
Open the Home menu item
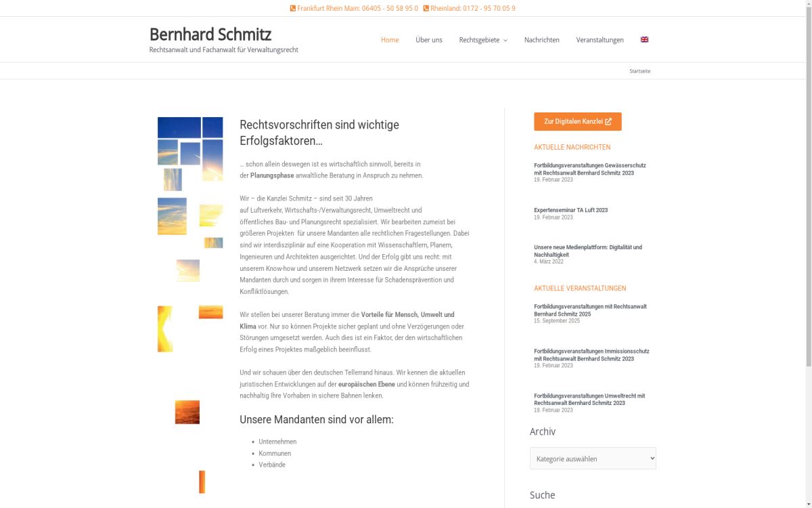click(390, 40)
